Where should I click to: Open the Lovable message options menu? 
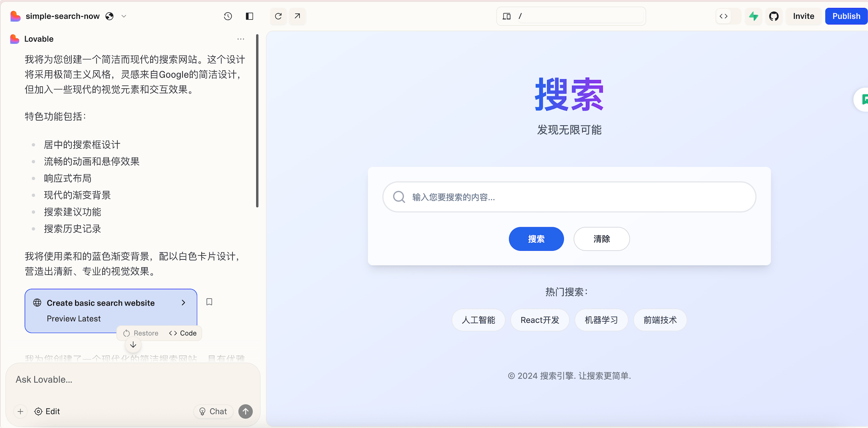click(241, 39)
